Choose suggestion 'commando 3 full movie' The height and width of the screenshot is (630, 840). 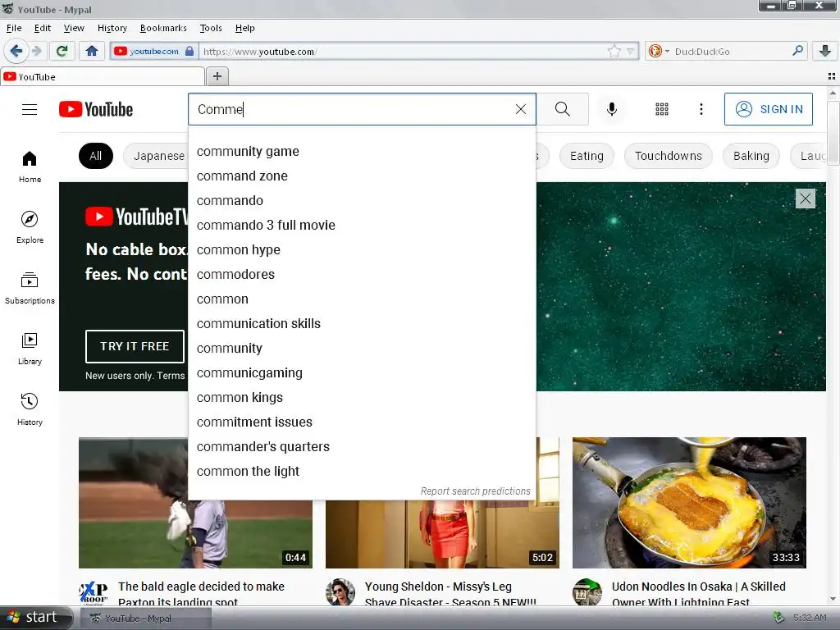(x=362, y=226)
